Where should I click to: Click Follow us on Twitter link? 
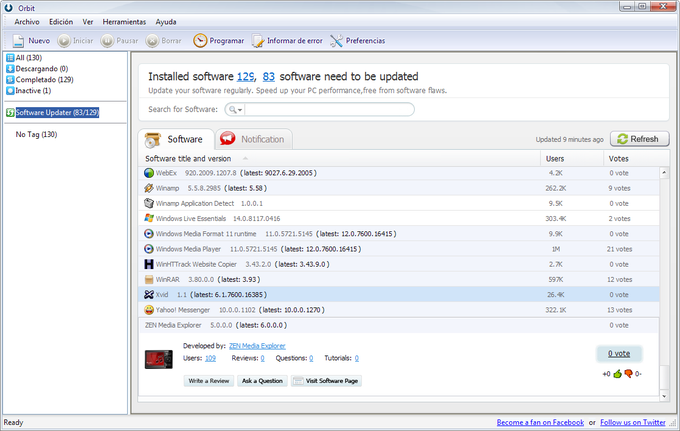633,422
